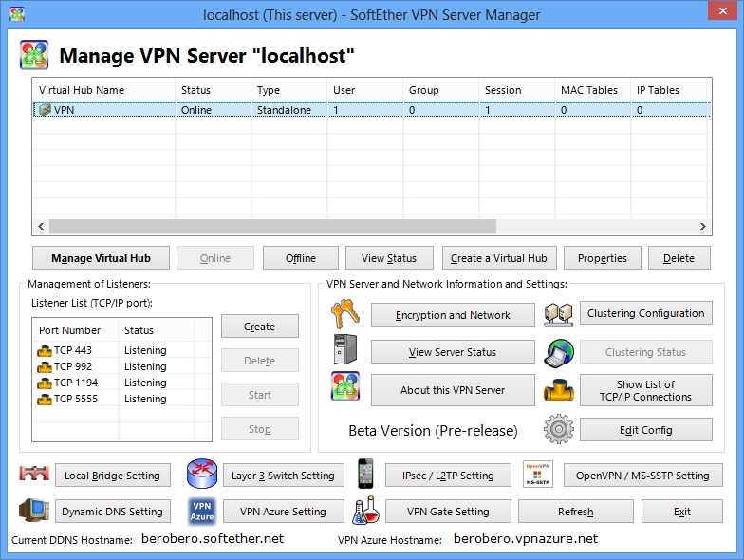The width and height of the screenshot is (744, 560).
Task: Click the blue router Layer 3 Switch icon
Action: click(202, 474)
